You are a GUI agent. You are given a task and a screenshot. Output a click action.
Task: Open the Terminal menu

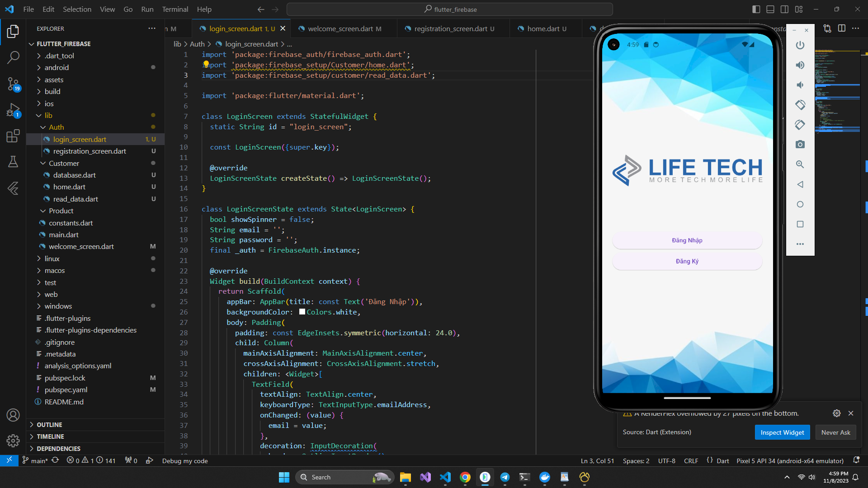175,9
